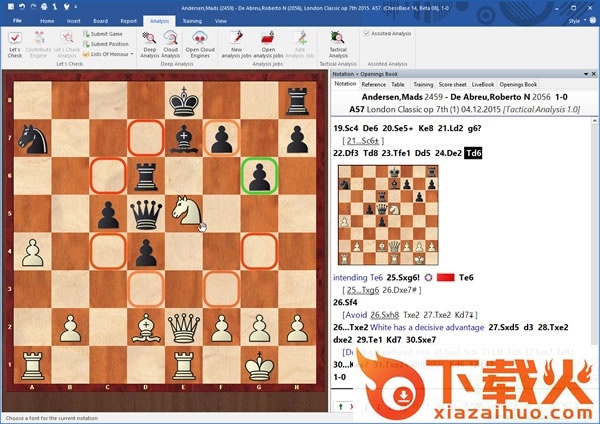Click the Undo arrow in title bar
This screenshot has width=600, height=424.
(x=22, y=7)
